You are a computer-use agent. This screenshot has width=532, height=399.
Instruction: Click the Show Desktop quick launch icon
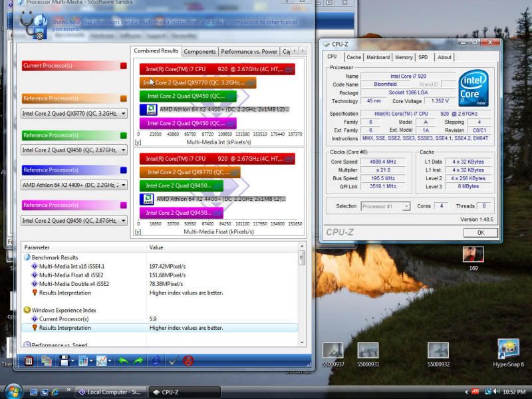[x=34, y=392]
